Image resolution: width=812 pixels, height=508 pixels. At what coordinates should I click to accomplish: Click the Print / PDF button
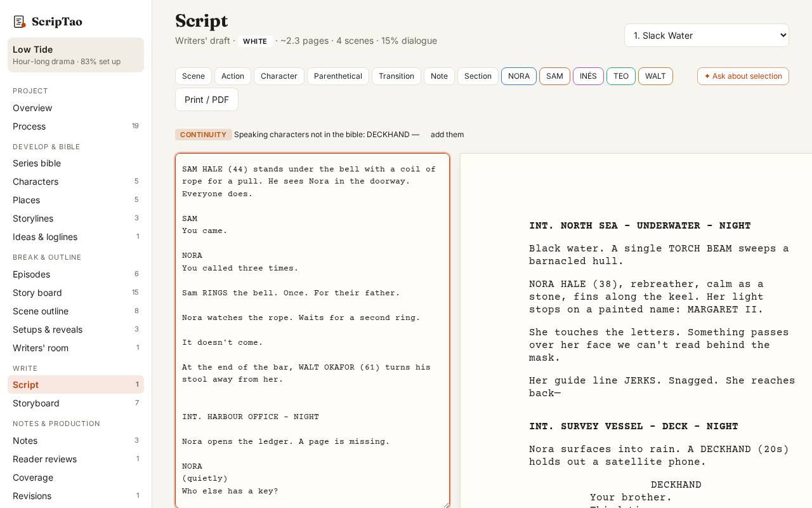click(x=207, y=100)
